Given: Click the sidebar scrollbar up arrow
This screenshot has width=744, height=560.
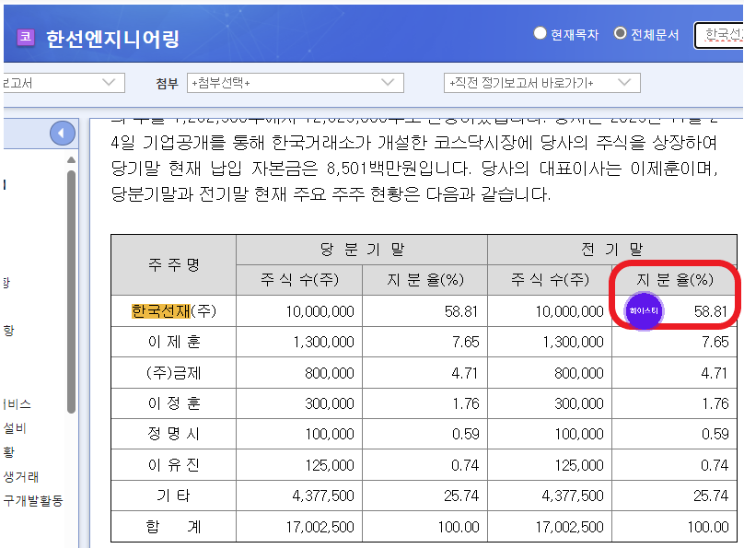Looking at the screenshot, I should point(71,160).
